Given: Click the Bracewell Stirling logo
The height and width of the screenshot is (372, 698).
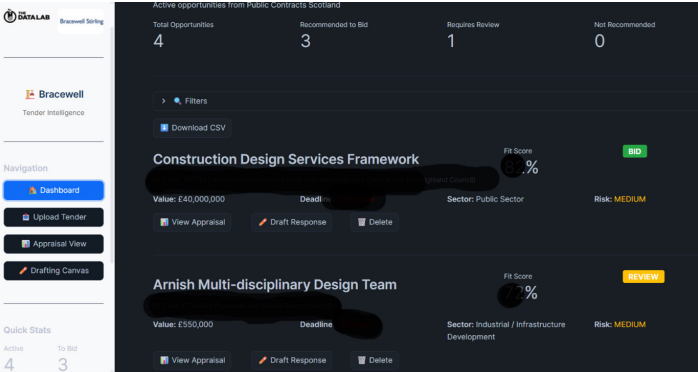Looking at the screenshot, I should tap(81, 21).
